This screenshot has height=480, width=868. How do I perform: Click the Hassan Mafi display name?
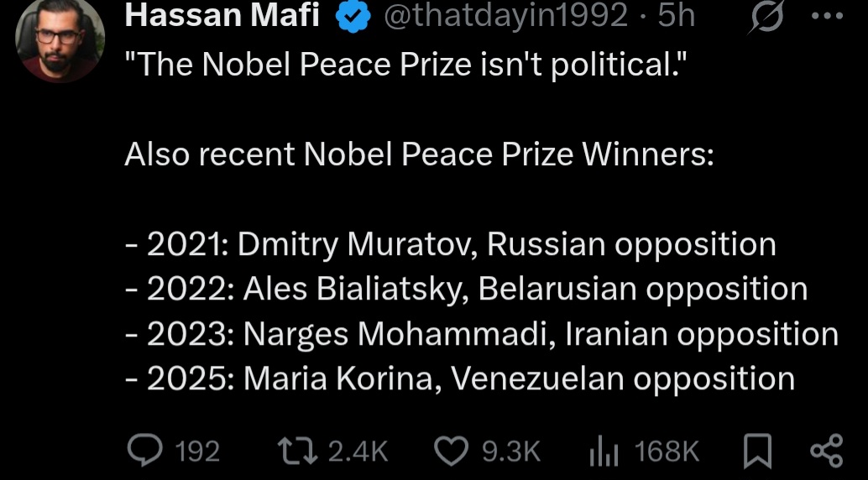click(222, 15)
